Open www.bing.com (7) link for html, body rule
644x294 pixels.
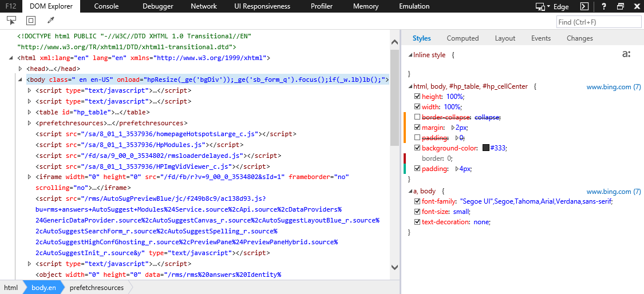tap(613, 86)
